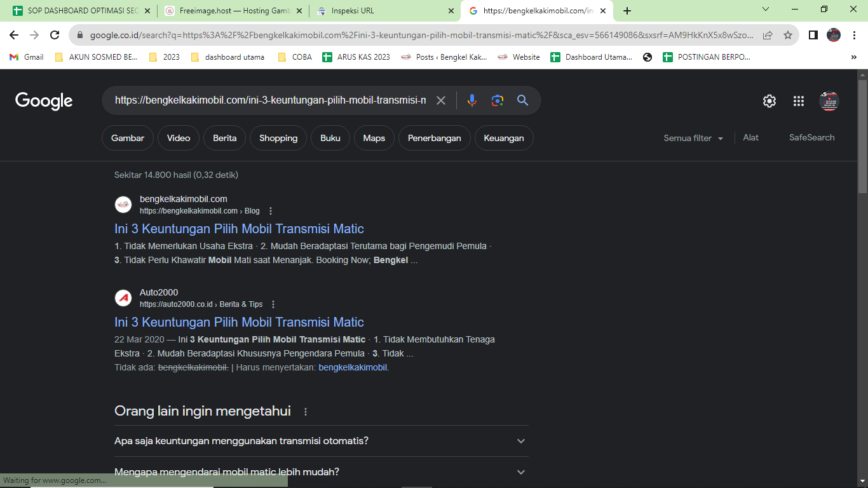The height and width of the screenshot is (488, 868).
Task: Open the Posts Bengkel Kaki bookmark
Action: coord(444,57)
